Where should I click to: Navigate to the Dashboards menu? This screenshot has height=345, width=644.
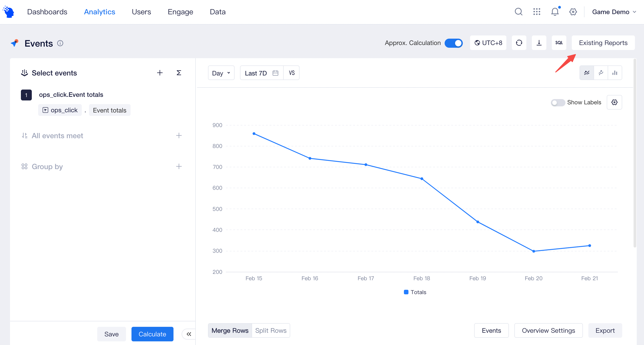(47, 12)
